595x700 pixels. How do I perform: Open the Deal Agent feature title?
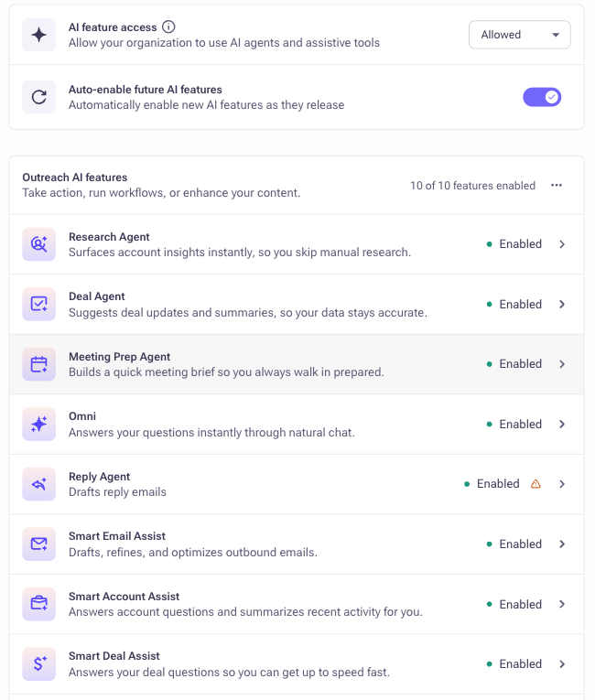(x=96, y=296)
